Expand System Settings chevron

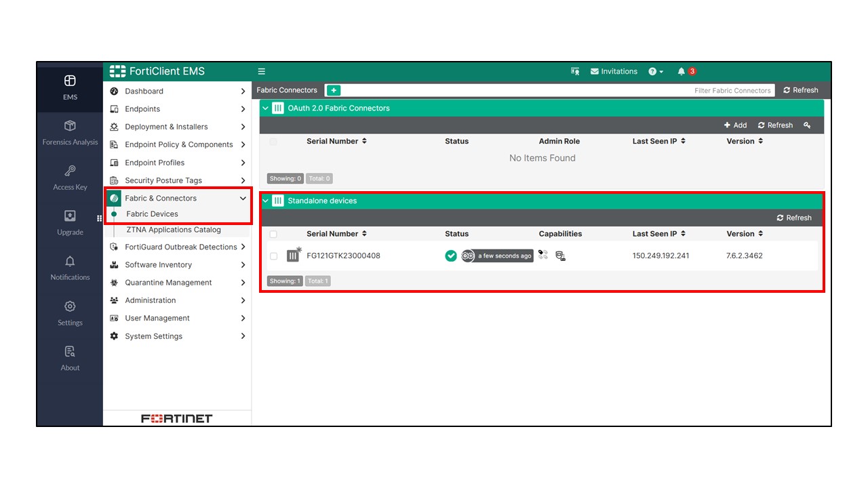point(243,336)
